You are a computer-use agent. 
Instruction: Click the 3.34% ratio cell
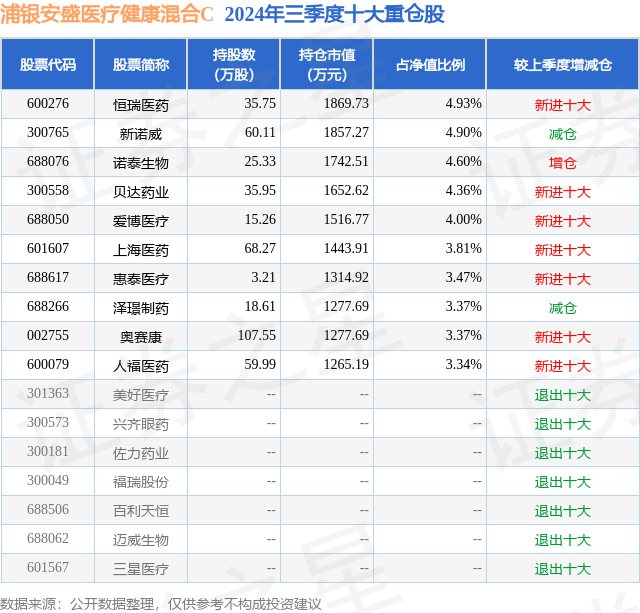463,364
